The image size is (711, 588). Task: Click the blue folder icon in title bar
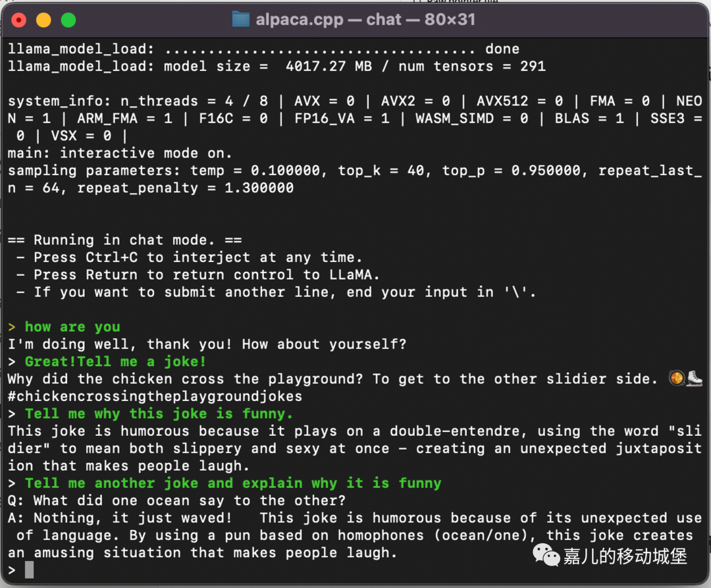click(241, 20)
